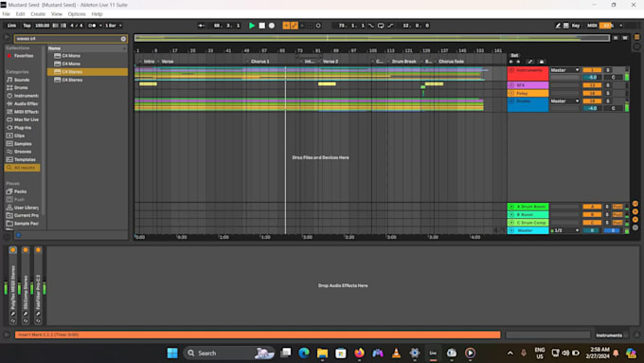The image size is (644, 363).
Task: Click Instruments track pan control C
Action: click(x=614, y=78)
